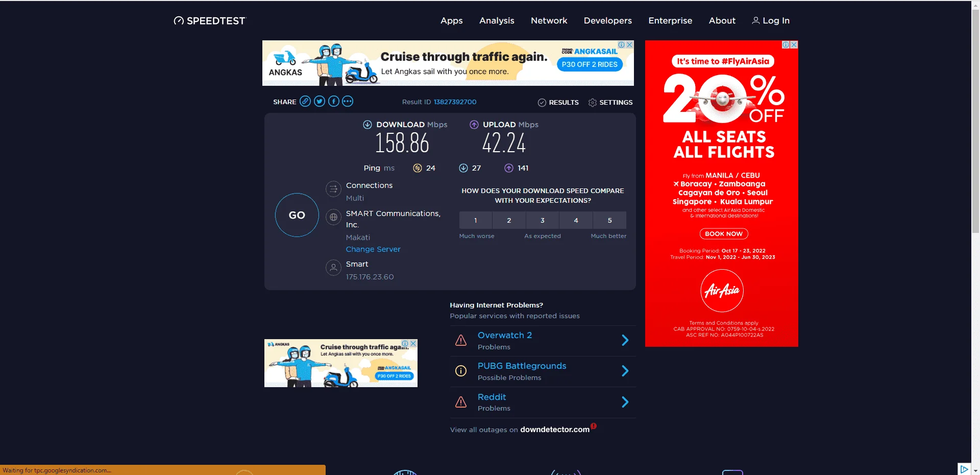Close the AirAsia sidebar ad

[x=794, y=44]
